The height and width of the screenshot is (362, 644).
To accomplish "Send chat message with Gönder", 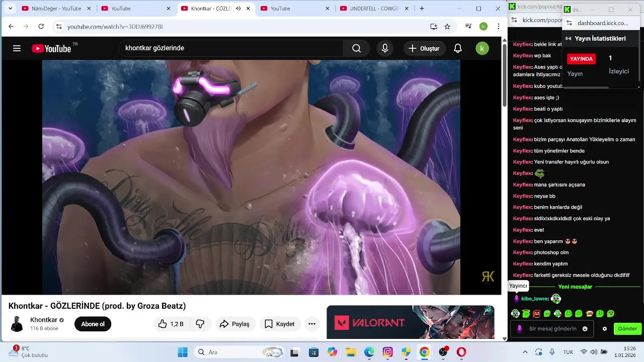I will click(627, 329).
